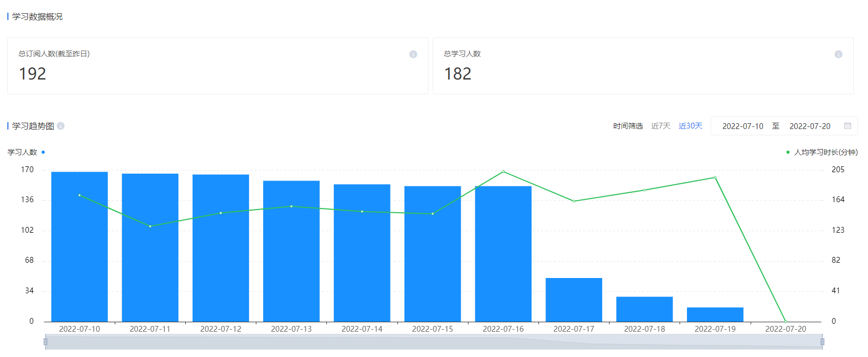The image size is (868, 357).
Task: Select the bar for 2022-07-17
Action: pyautogui.click(x=574, y=300)
